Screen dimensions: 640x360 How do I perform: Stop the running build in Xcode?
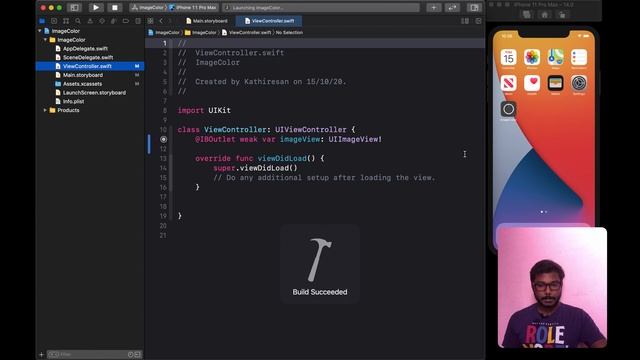tap(115, 7)
